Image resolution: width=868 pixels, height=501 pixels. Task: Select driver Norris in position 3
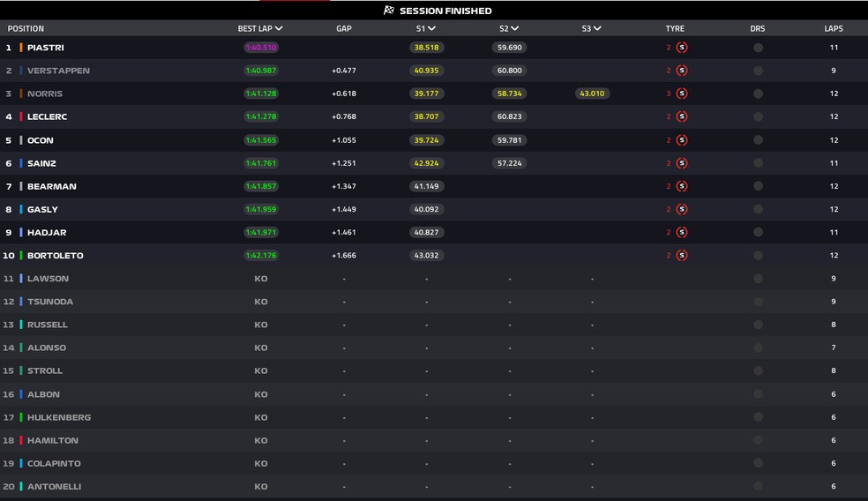(45, 93)
